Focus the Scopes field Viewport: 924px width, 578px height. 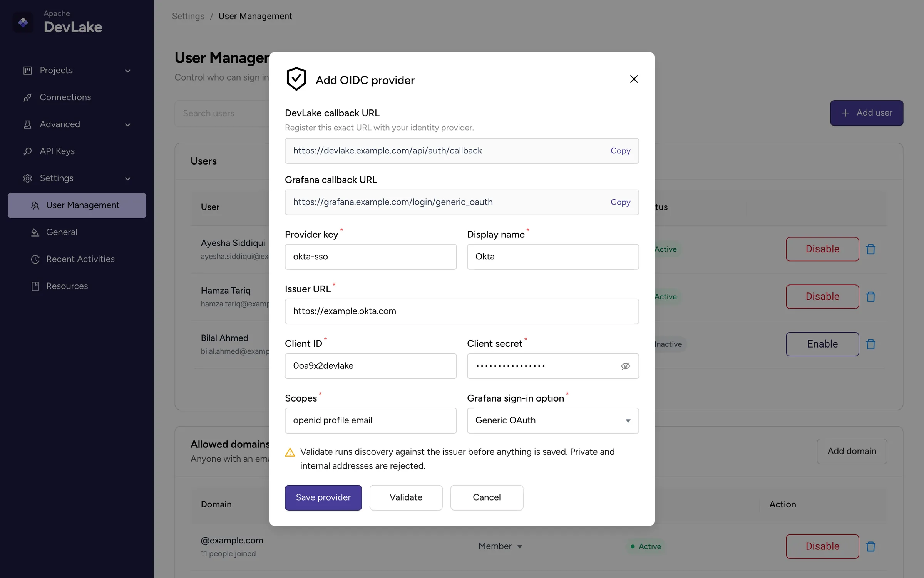point(370,420)
